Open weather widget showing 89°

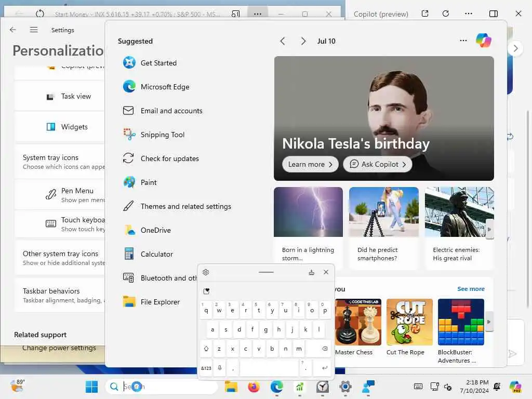click(17, 386)
